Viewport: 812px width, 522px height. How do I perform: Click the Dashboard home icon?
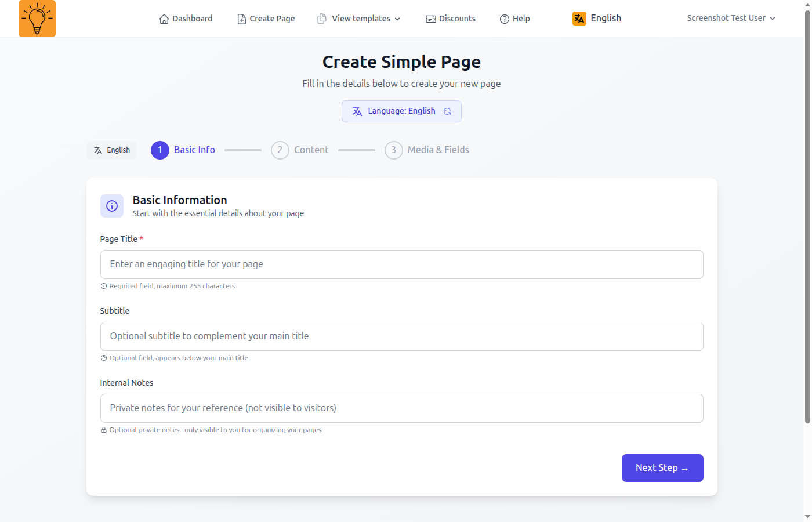[164, 19]
